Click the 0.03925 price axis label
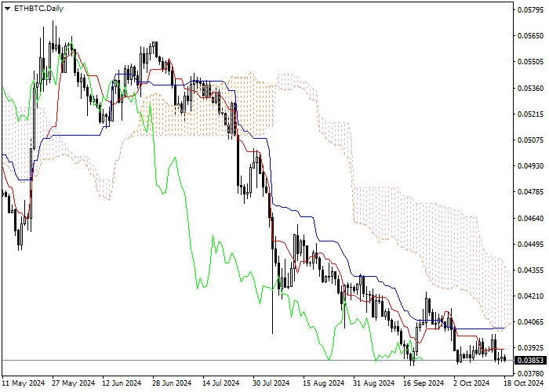 530,348
